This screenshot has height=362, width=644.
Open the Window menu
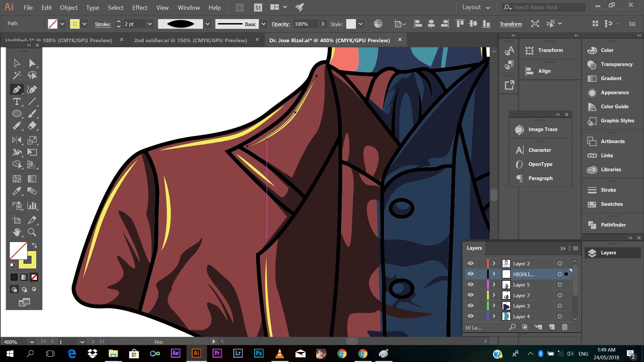click(189, 7)
